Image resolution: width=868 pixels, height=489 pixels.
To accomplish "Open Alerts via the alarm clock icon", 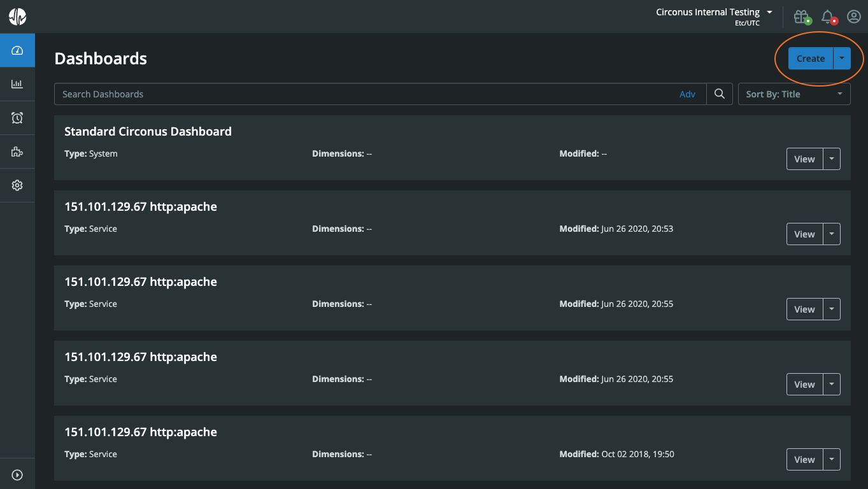I will coord(17,117).
